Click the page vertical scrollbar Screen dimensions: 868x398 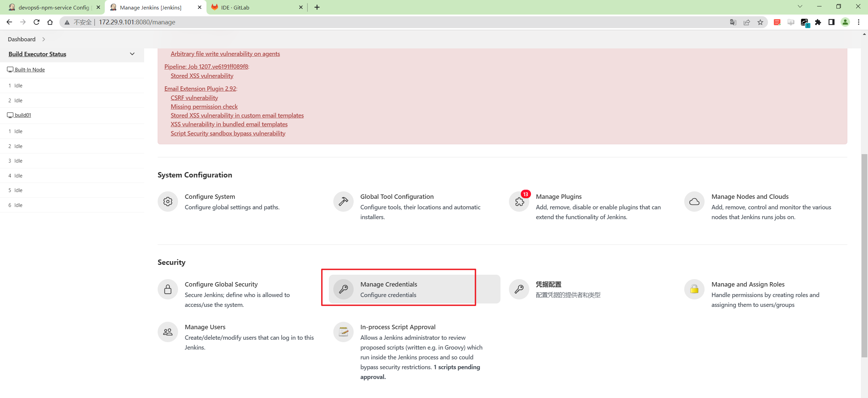pos(864,256)
